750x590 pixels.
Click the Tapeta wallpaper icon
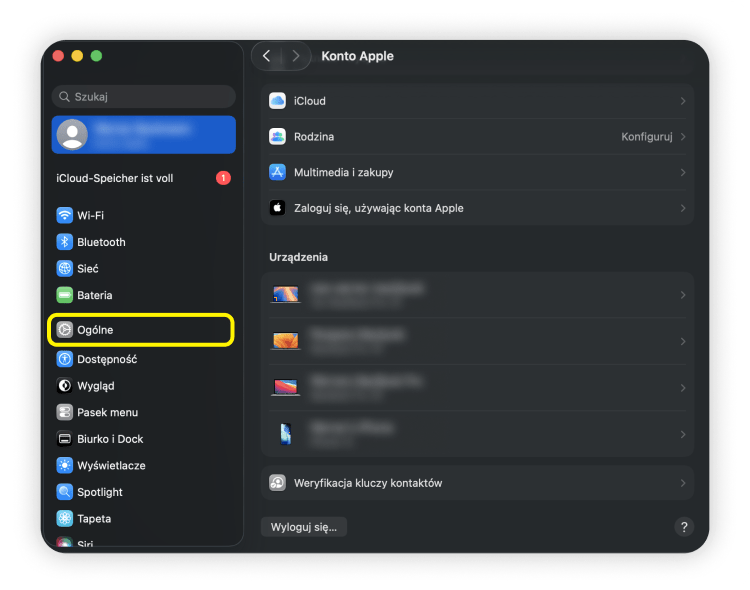click(x=65, y=518)
